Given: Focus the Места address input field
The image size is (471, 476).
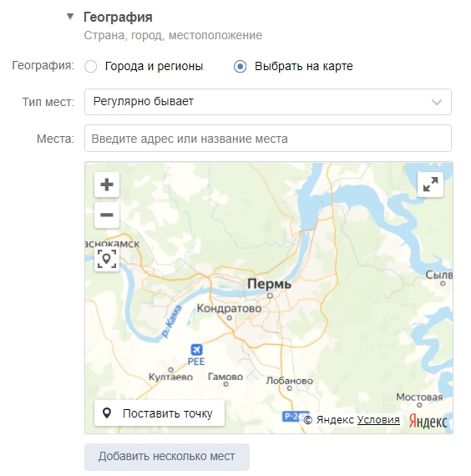Looking at the screenshot, I should (268, 139).
